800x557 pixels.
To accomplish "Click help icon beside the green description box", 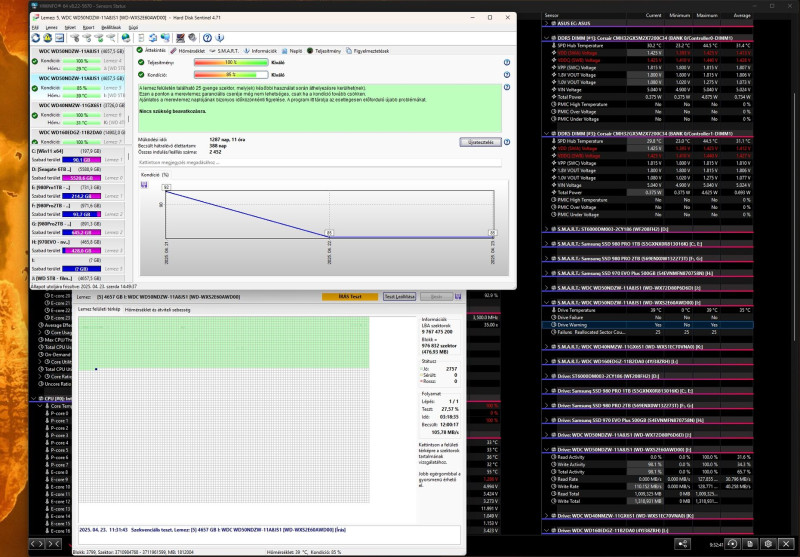I will pos(507,87).
